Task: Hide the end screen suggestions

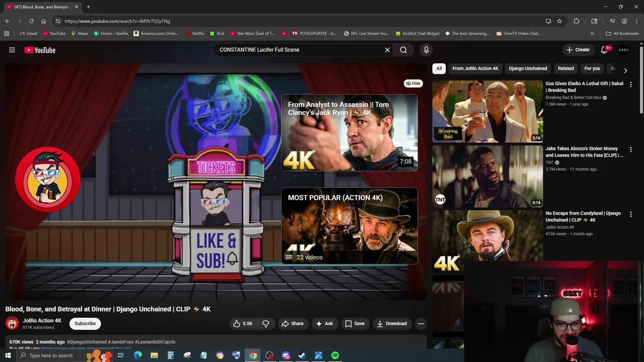Action: click(x=414, y=83)
